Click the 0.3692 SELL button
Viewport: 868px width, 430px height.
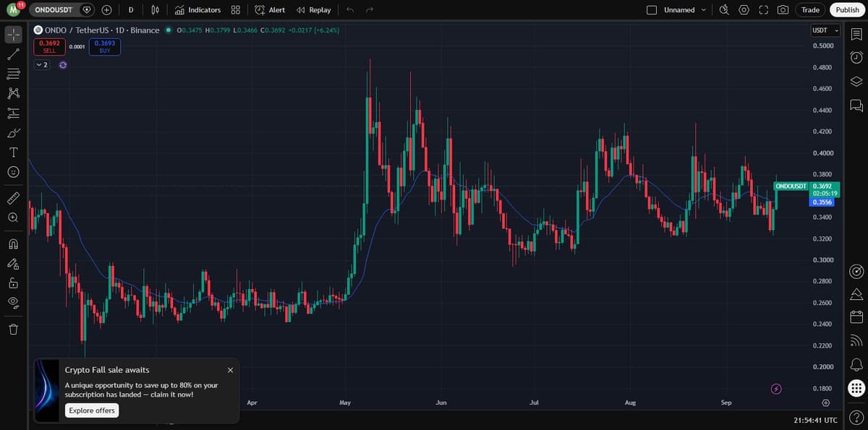pyautogui.click(x=49, y=47)
